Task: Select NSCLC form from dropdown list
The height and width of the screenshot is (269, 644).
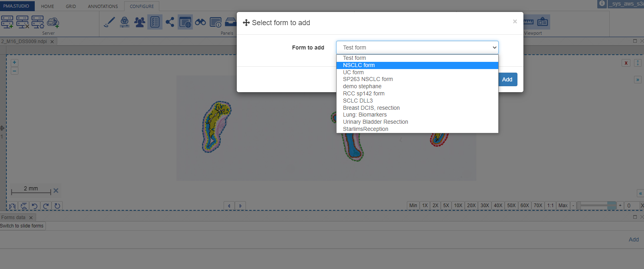Action: click(x=359, y=65)
